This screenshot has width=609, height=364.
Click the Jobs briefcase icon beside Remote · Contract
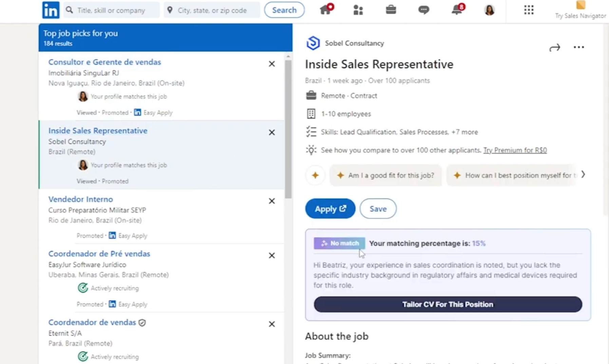[x=311, y=96]
